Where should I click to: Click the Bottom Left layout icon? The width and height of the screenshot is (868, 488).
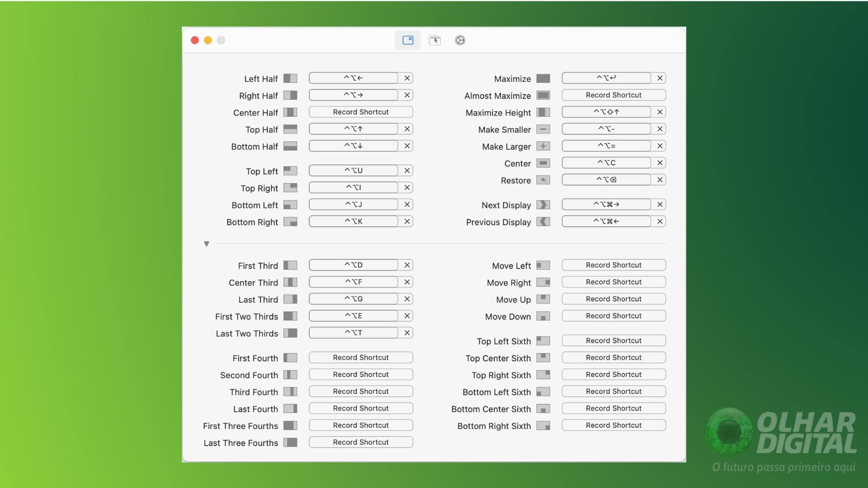coord(290,205)
